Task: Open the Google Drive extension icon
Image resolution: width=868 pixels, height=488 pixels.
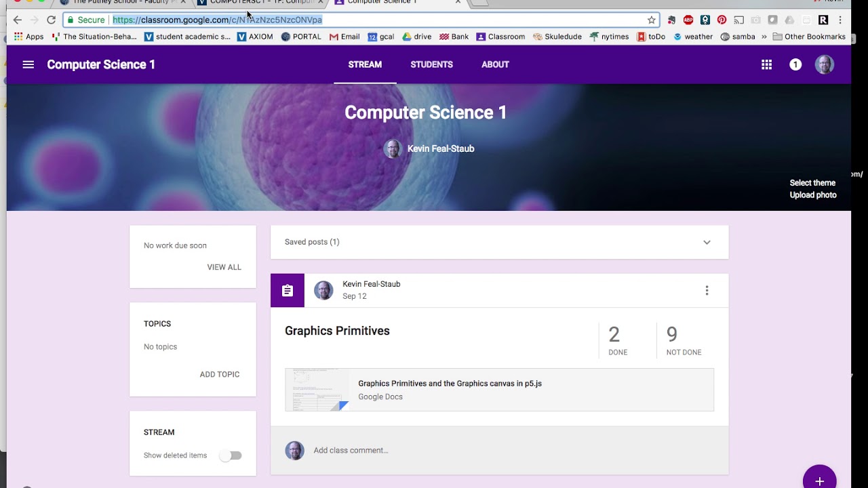Action: point(789,20)
